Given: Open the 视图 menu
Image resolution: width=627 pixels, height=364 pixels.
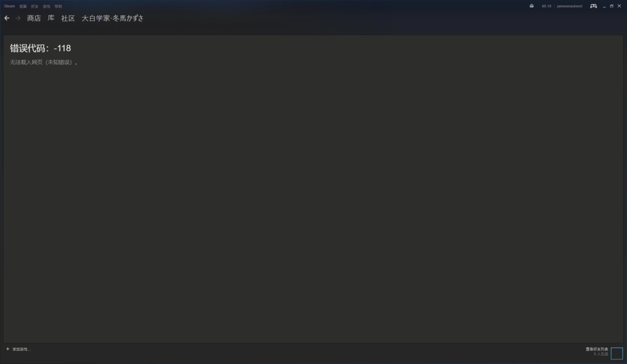Looking at the screenshot, I should pos(23,6).
